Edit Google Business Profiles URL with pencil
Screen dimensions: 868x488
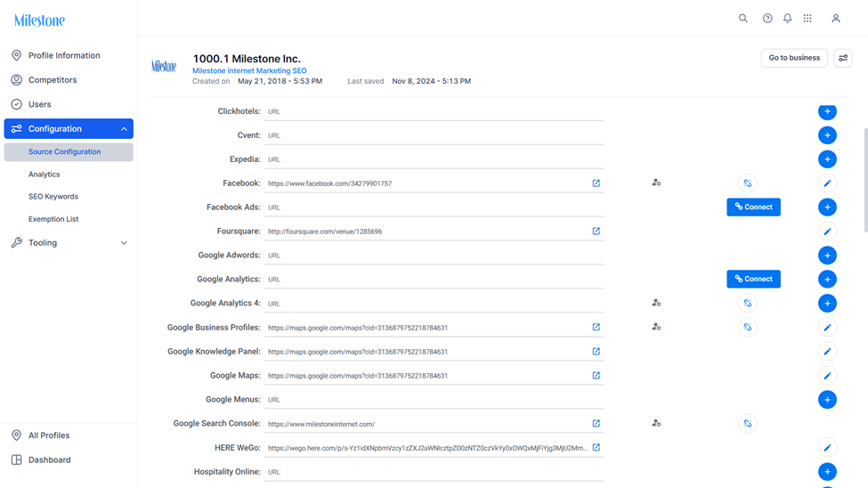click(x=827, y=328)
